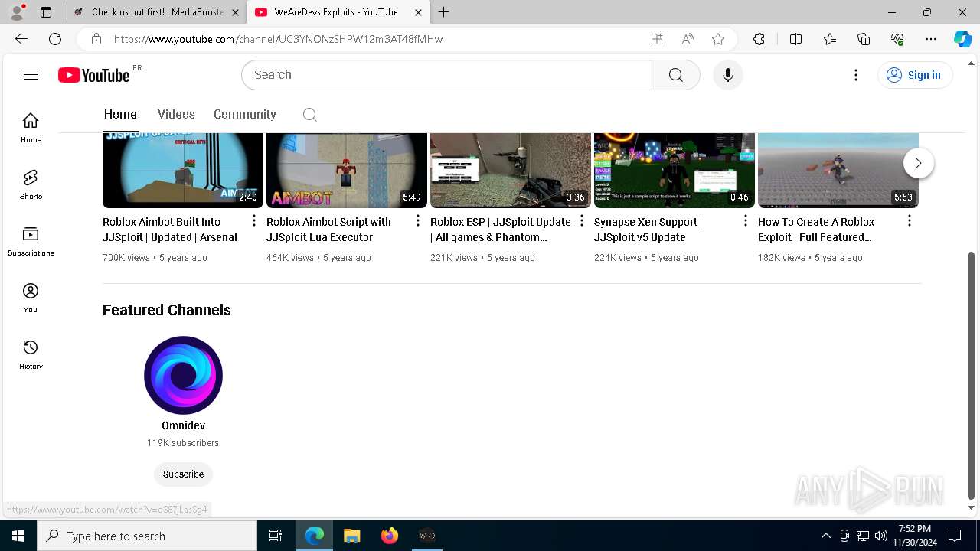
Task: Open Roblox Aimbot Script with JJSploit title
Action: click(328, 230)
